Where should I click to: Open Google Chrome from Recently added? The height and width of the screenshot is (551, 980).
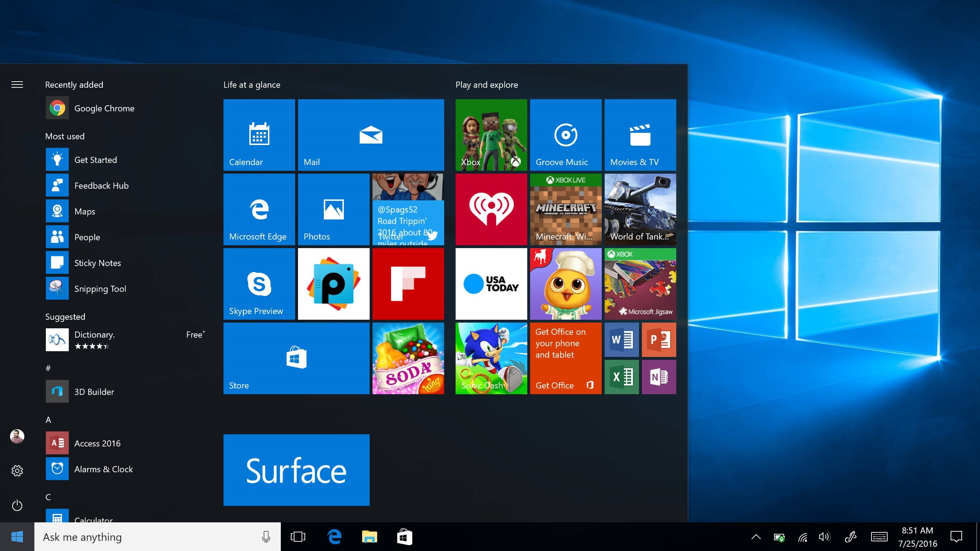(104, 108)
